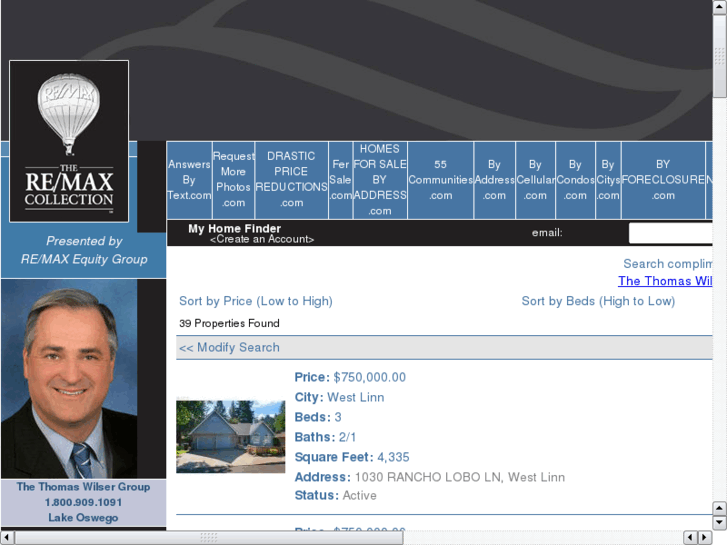This screenshot has height=545, width=727.
Task: Open DRASTIC PRICE REDUCTIONS .com menu item
Action: (292, 180)
